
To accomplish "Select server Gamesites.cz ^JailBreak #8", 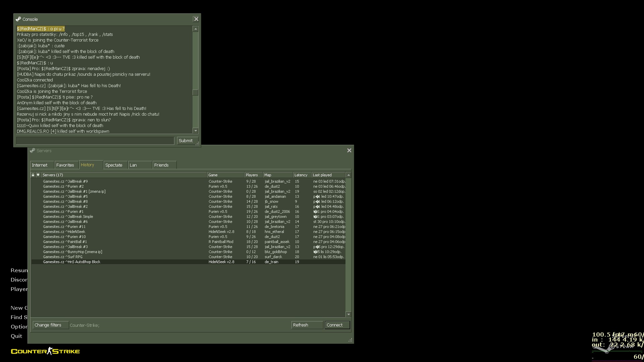I will 188,201.
